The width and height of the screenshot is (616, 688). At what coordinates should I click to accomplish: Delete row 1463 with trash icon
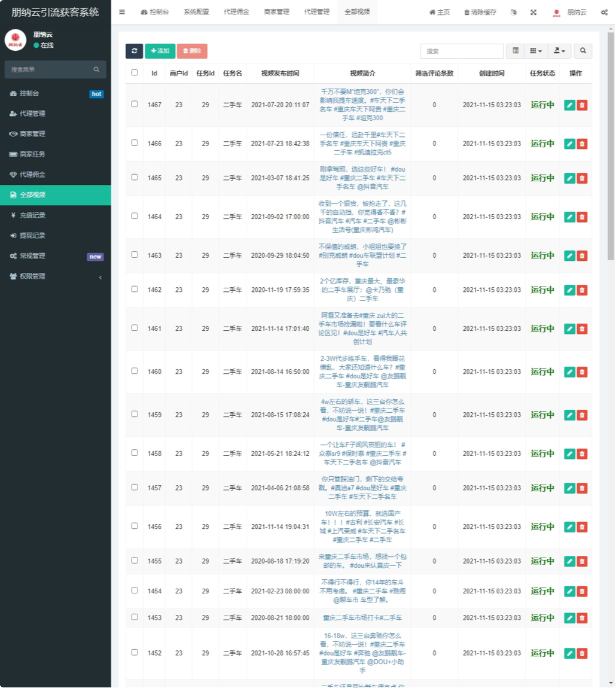tap(583, 255)
